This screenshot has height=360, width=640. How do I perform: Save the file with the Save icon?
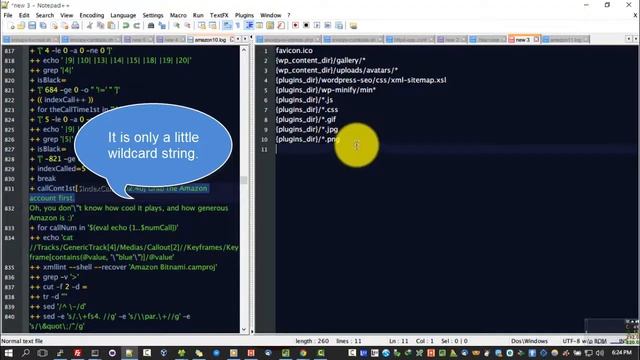[32, 26]
